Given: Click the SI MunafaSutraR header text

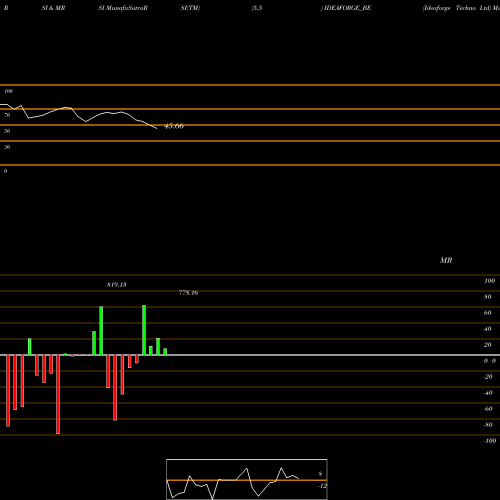Looking at the screenshot, I should point(123,8).
